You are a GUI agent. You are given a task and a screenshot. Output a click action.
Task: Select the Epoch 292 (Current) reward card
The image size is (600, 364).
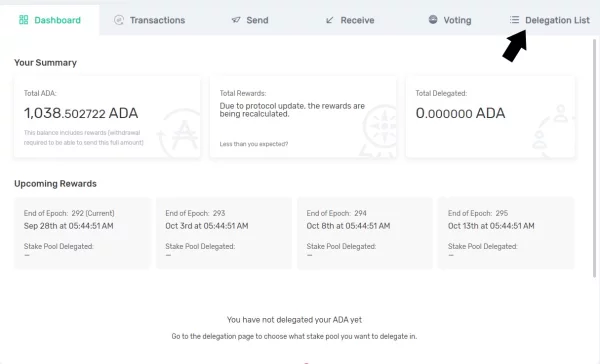click(x=82, y=233)
